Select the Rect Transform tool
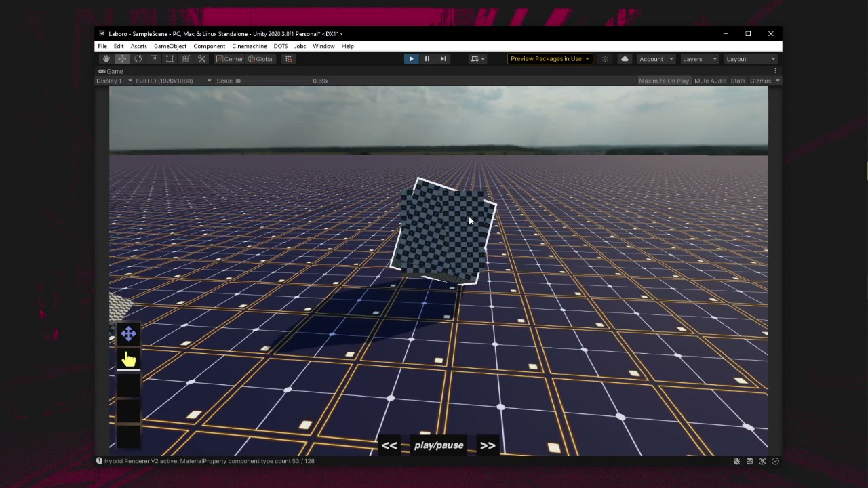This screenshot has height=488, width=868. (170, 59)
